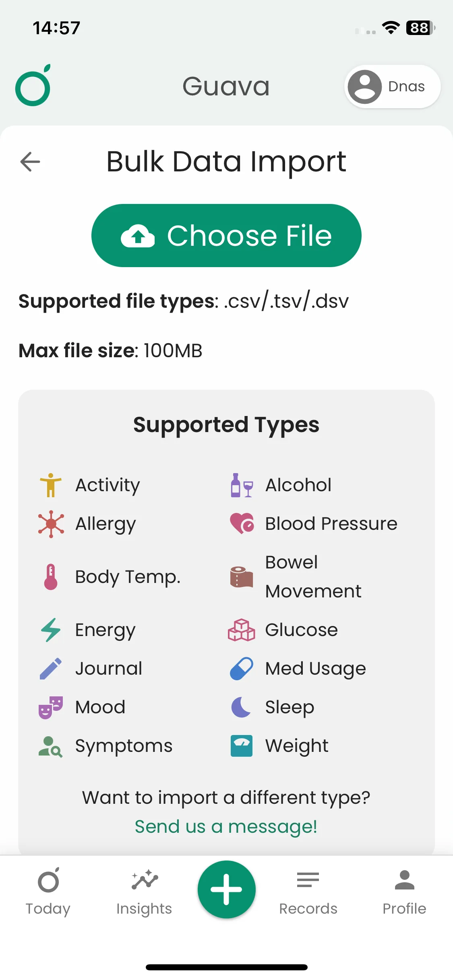453x980 pixels.
Task: Tap the Weight scale icon
Action: pos(242,745)
